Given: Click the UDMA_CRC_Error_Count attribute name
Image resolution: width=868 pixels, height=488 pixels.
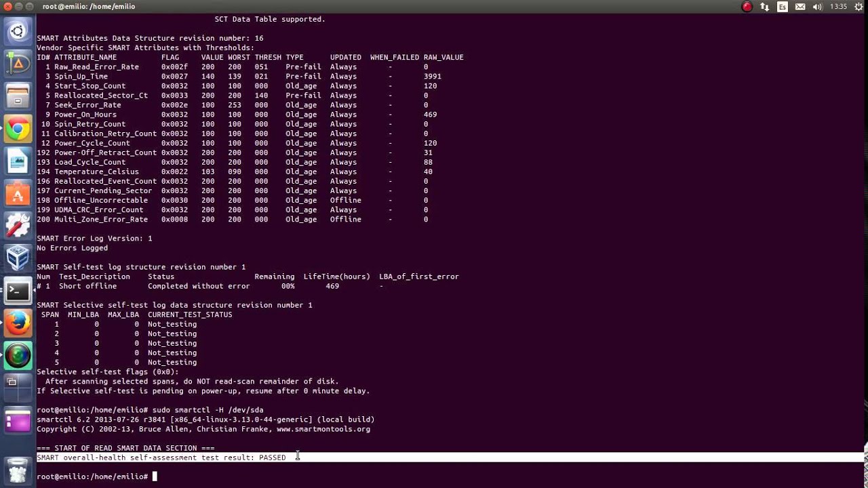Looking at the screenshot, I should 99,209.
